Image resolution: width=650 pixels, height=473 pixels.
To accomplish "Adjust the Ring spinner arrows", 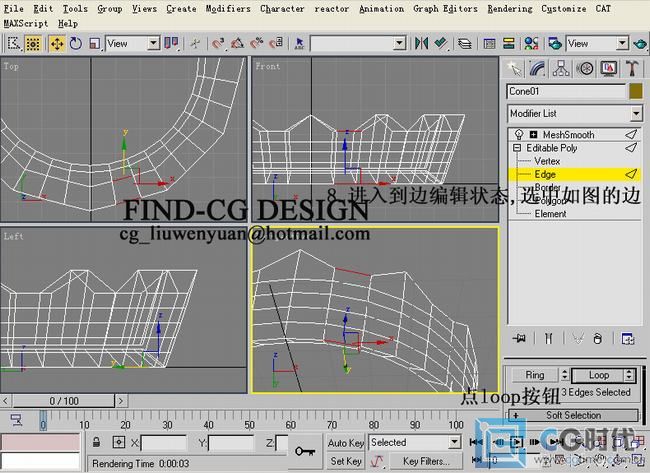I will coord(564,375).
